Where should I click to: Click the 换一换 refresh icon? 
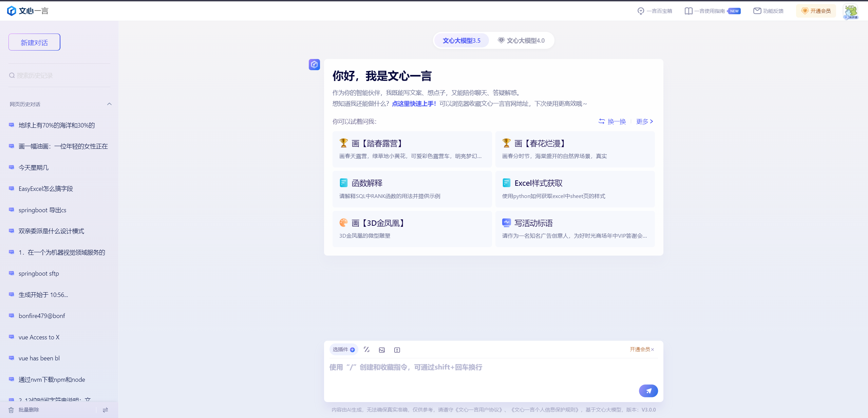[x=602, y=121]
